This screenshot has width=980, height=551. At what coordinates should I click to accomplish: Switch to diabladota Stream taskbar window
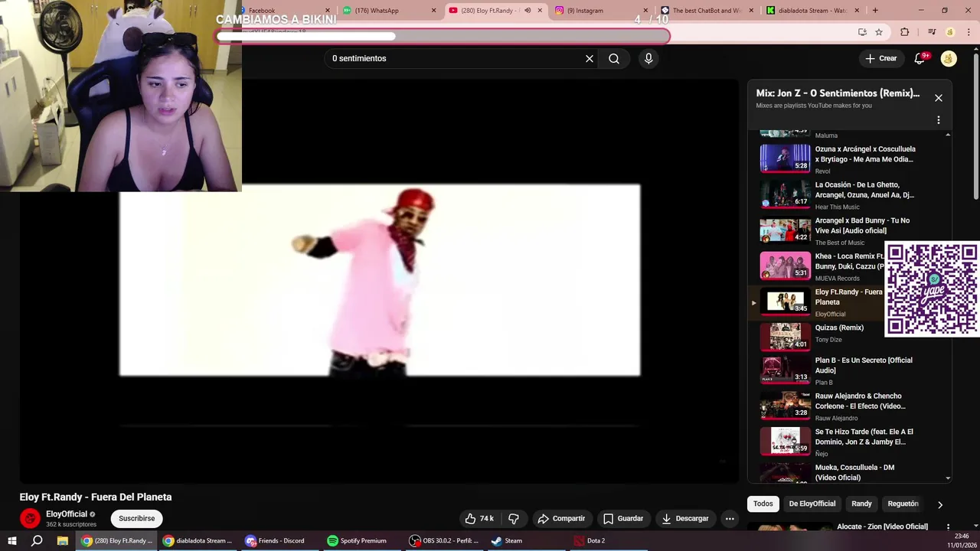(x=198, y=540)
